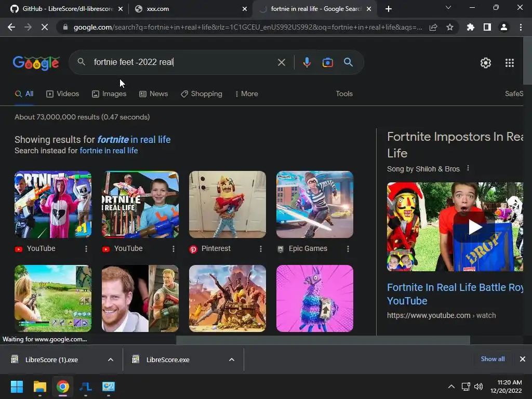Close the xxx.com browser tab

pos(245,9)
